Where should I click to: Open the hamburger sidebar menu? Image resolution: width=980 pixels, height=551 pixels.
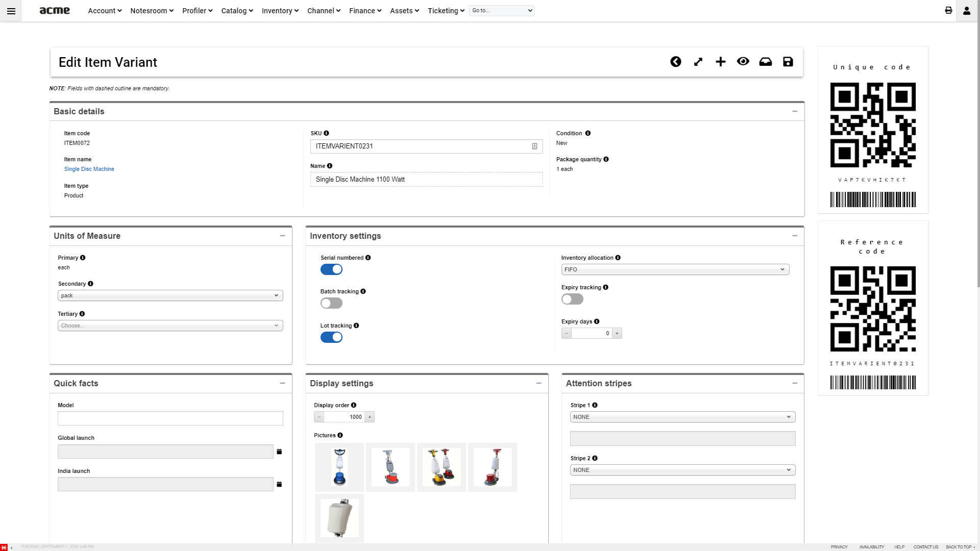(11, 11)
